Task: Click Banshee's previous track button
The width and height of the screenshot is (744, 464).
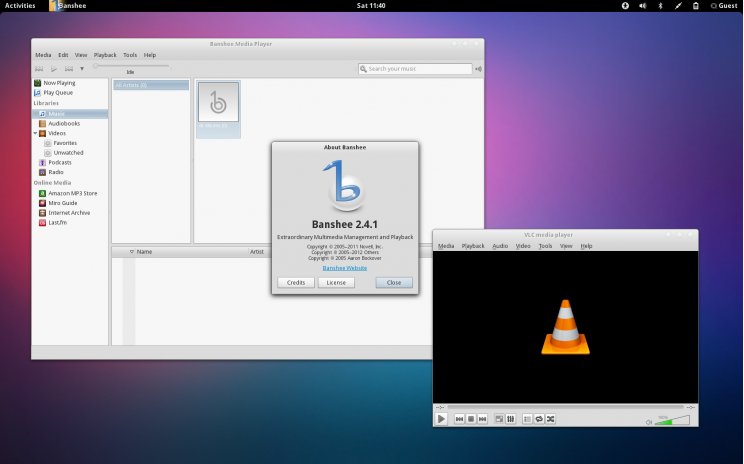Action: pyautogui.click(x=39, y=69)
